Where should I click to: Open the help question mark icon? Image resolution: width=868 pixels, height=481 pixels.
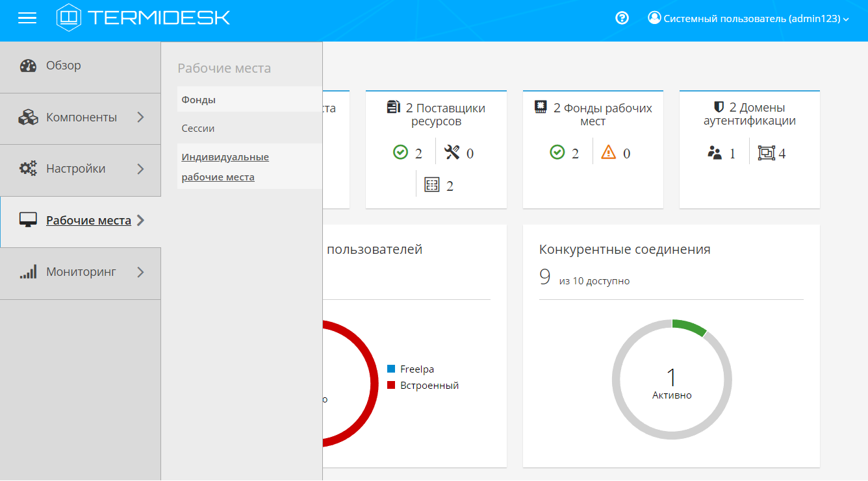(x=622, y=18)
